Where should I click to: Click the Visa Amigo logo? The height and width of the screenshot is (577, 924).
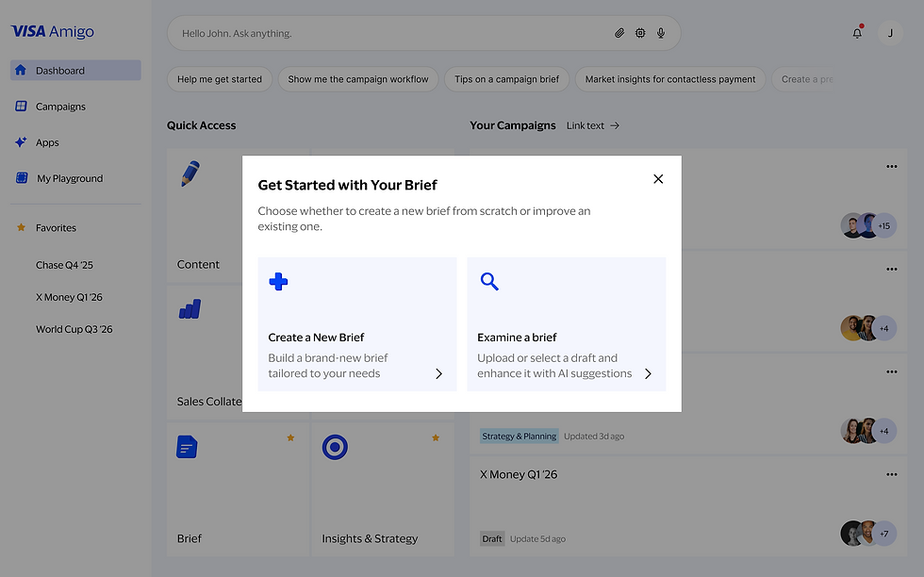[53, 32]
